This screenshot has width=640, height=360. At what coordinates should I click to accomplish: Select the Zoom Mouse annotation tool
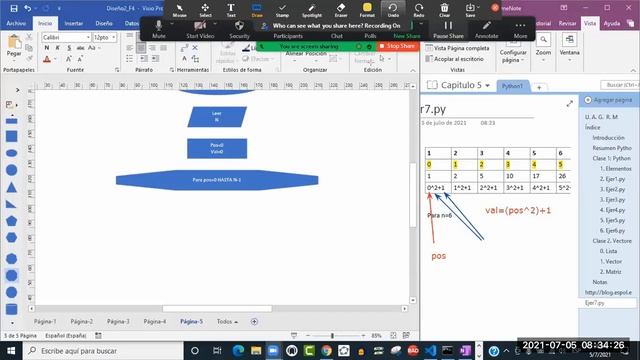coord(179,10)
